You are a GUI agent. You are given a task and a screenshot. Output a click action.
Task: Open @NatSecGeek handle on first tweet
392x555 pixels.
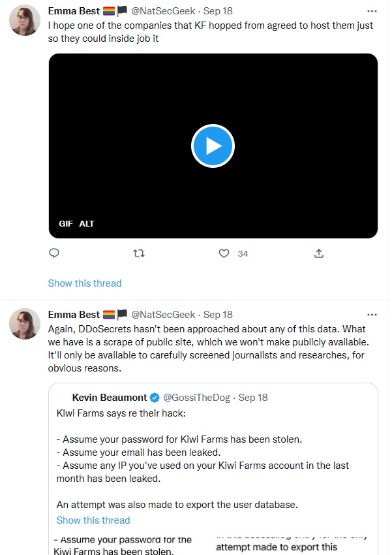click(164, 11)
